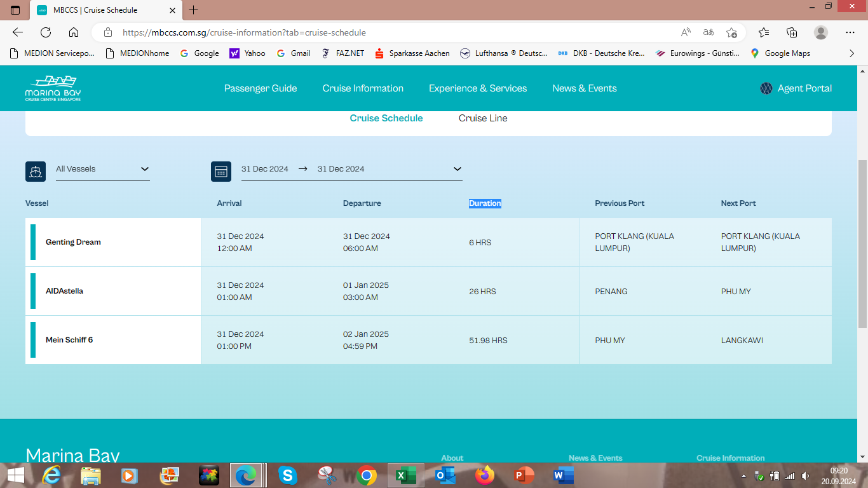
Task: Open the Cruise Information menu
Action: pyautogui.click(x=363, y=88)
